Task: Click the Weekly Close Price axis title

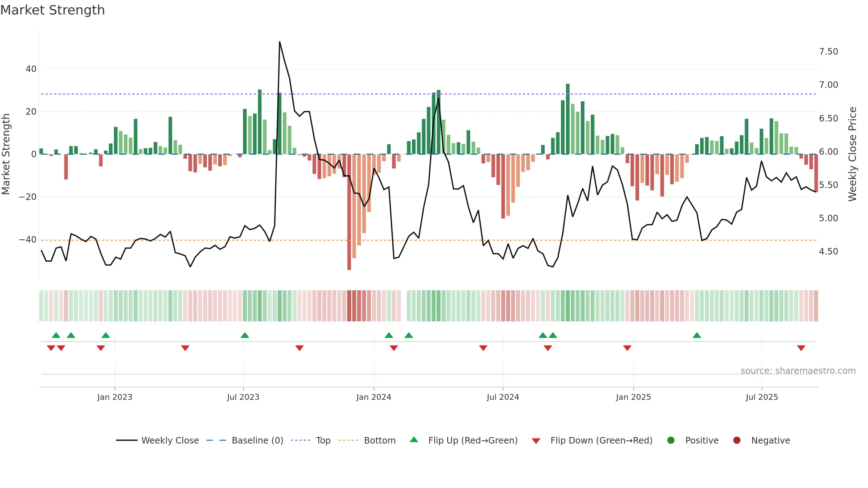Action: click(x=853, y=154)
